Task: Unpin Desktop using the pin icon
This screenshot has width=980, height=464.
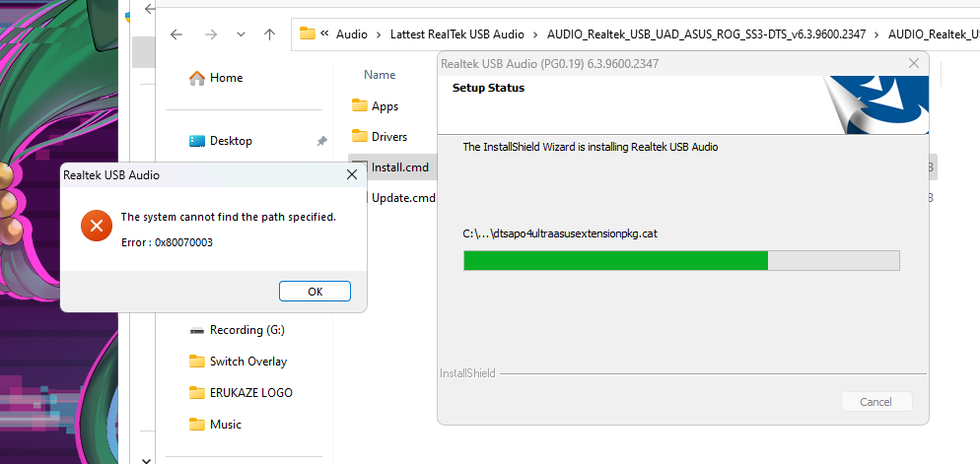Action: pyautogui.click(x=321, y=141)
